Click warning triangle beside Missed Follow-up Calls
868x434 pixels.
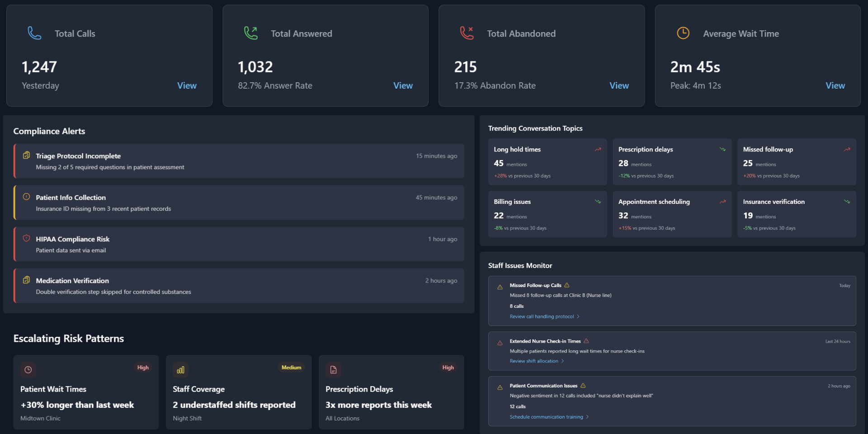click(566, 285)
